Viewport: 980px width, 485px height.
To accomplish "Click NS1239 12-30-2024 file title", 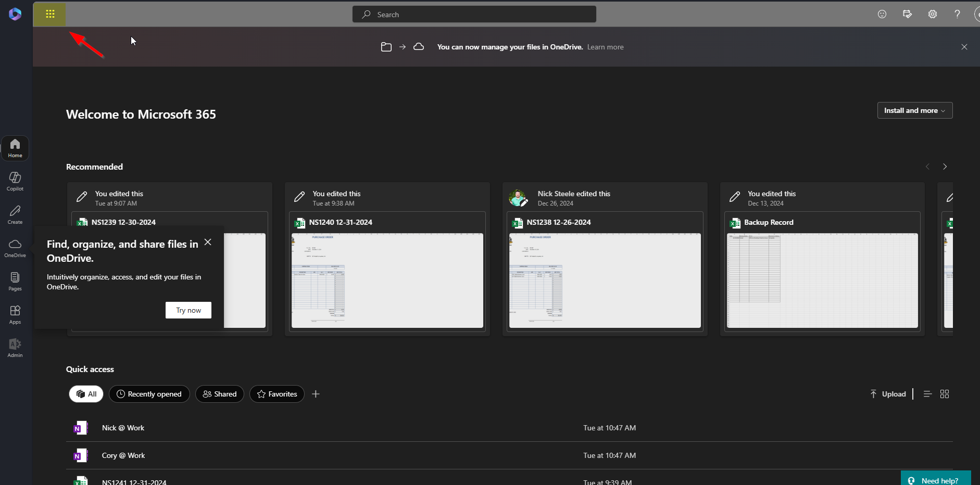I will click(123, 222).
